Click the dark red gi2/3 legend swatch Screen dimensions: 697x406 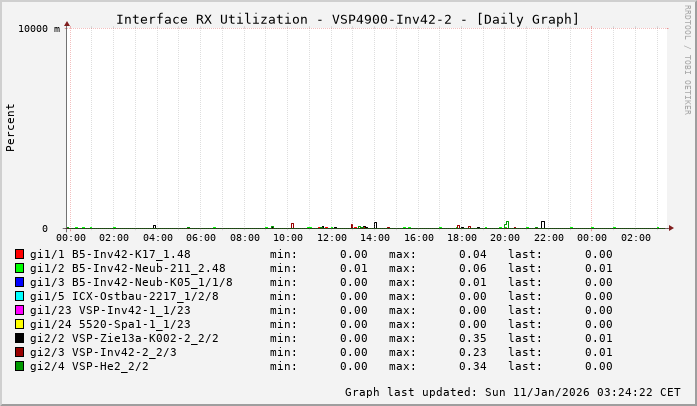(x=20, y=352)
